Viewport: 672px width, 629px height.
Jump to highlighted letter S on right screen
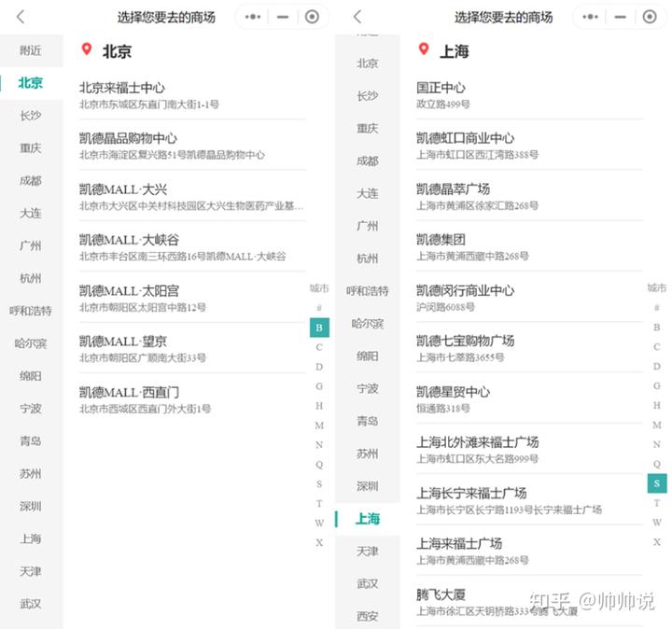pos(656,483)
